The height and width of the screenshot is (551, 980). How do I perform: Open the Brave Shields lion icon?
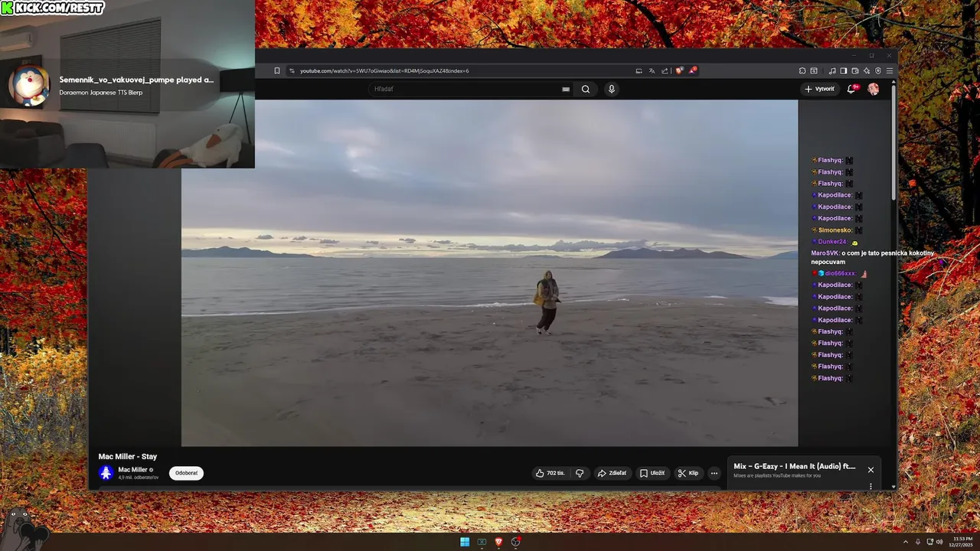pyautogui.click(x=679, y=70)
